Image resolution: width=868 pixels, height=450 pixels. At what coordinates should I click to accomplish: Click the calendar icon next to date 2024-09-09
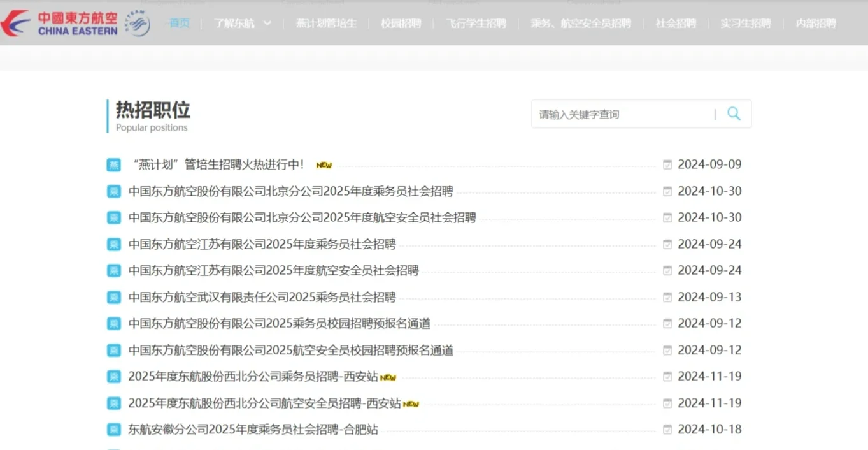(x=667, y=164)
